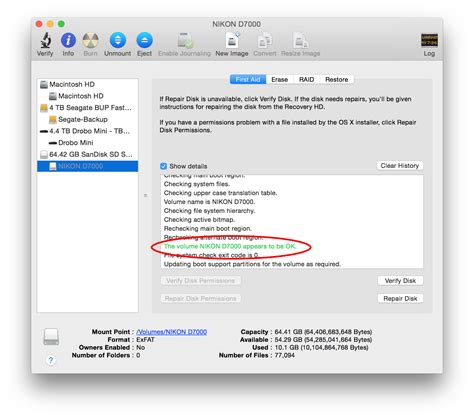This screenshot has width=474, height=418.
Task: Open the Restore tab
Action: [337, 79]
